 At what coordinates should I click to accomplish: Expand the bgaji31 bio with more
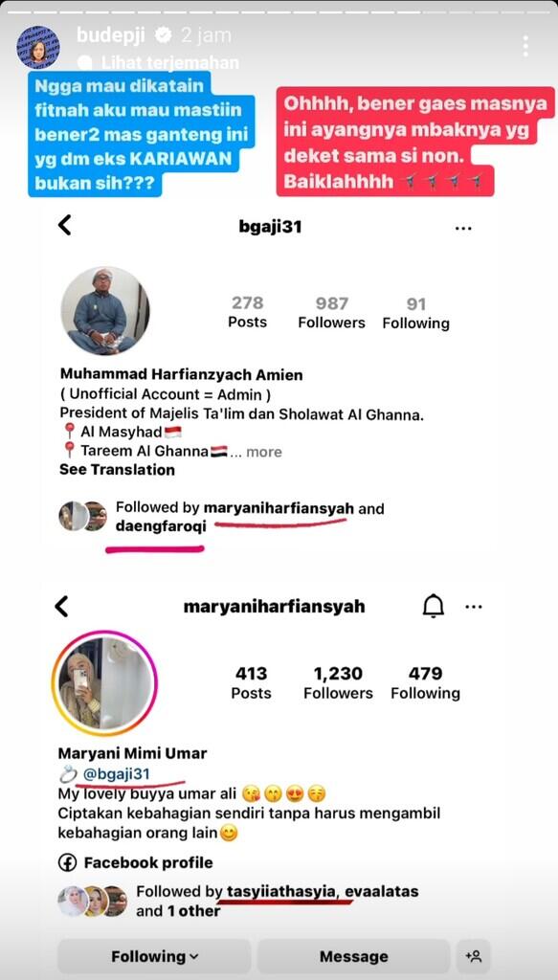pos(264,452)
